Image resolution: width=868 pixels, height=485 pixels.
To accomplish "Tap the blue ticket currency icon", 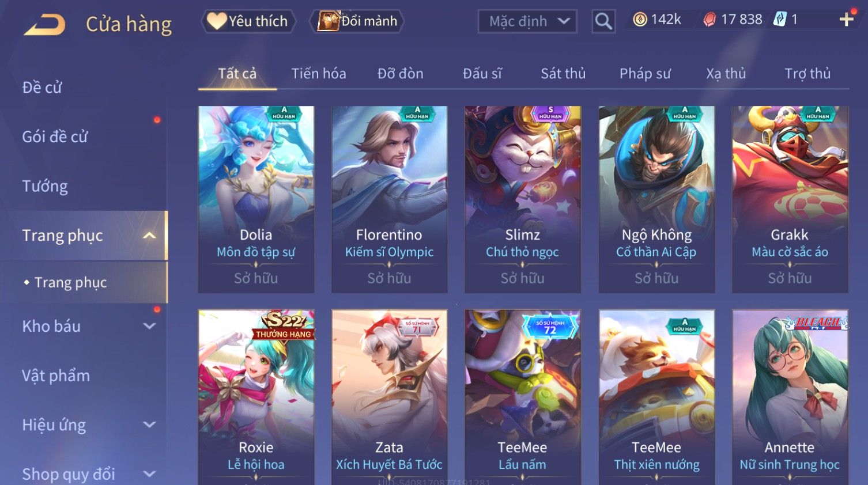I will (x=780, y=20).
